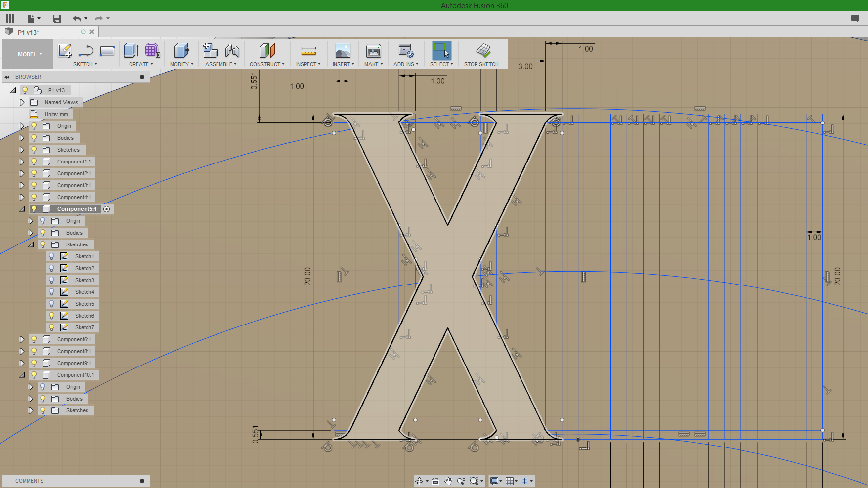Select Component9:1 in the browser

(x=74, y=363)
